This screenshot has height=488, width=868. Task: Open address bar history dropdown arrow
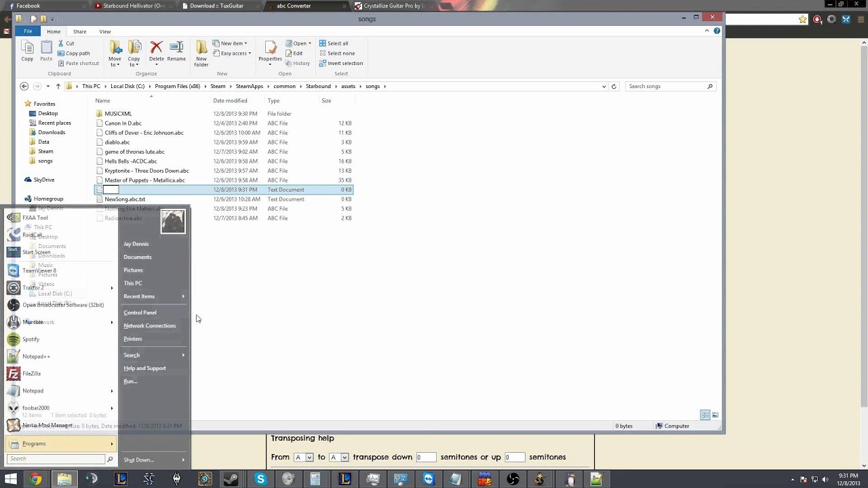(x=604, y=86)
